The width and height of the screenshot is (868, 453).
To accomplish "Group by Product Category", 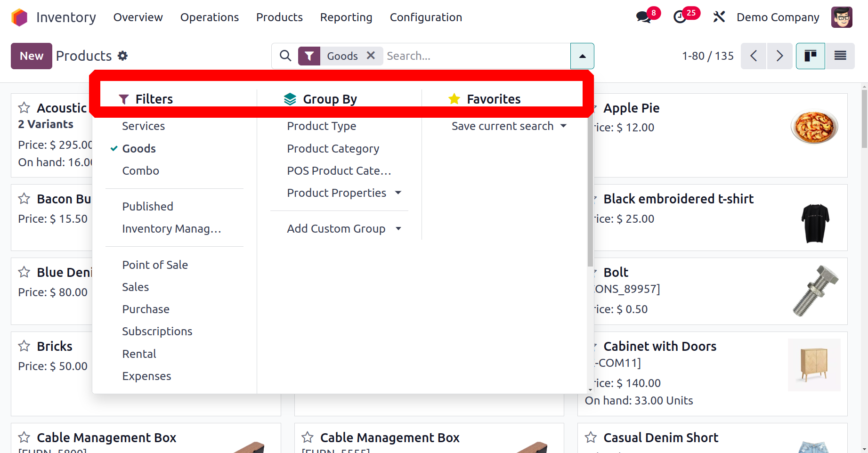I will click(333, 149).
